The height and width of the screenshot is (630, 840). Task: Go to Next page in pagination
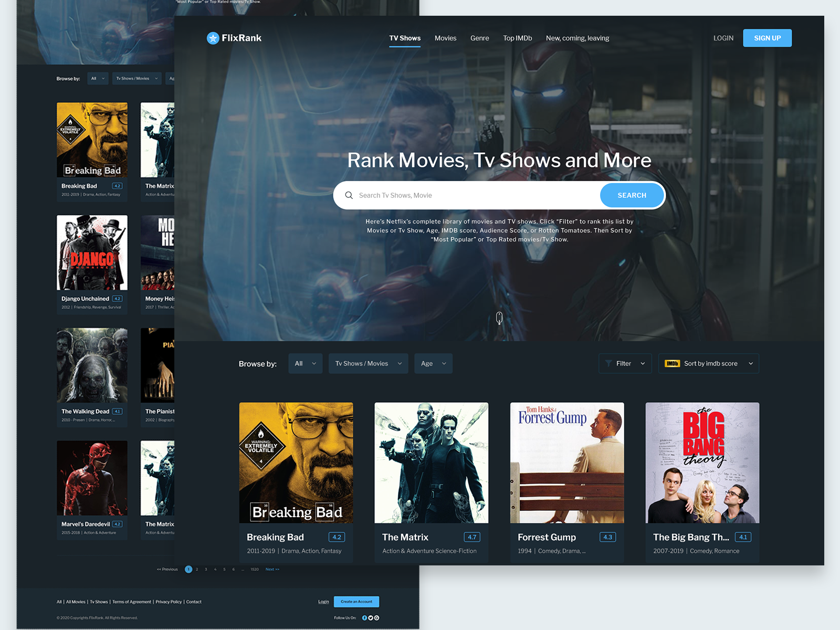(x=272, y=570)
